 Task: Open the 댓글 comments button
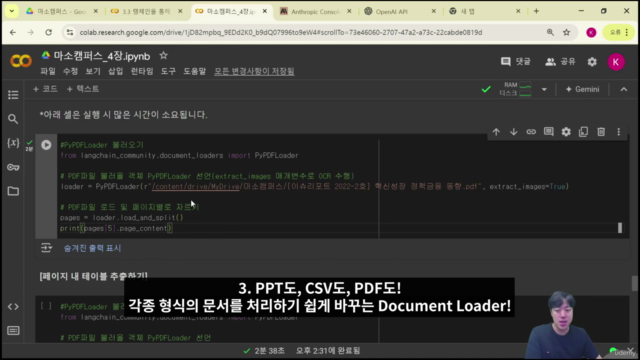click(x=516, y=62)
